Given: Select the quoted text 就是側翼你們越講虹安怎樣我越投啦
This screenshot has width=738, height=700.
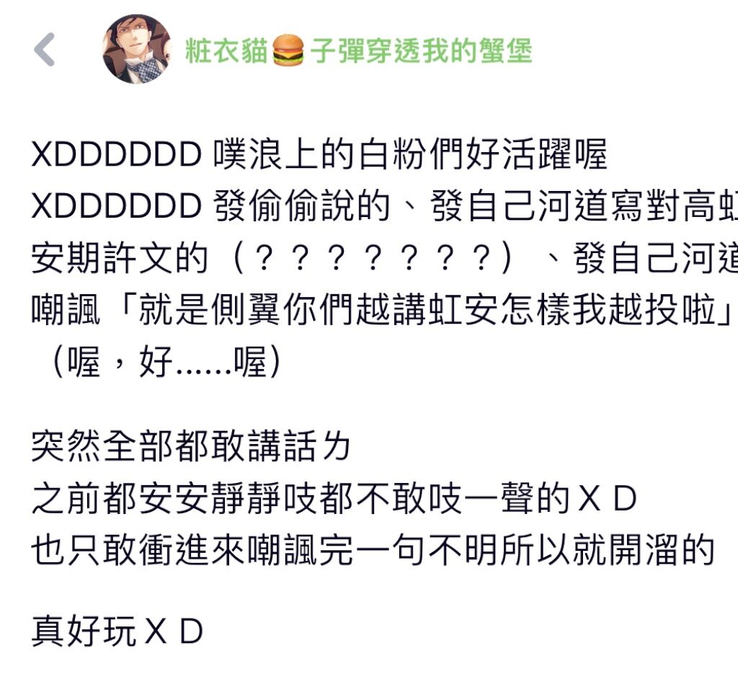Looking at the screenshot, I should pyautogui.click(x=427, y=310).
